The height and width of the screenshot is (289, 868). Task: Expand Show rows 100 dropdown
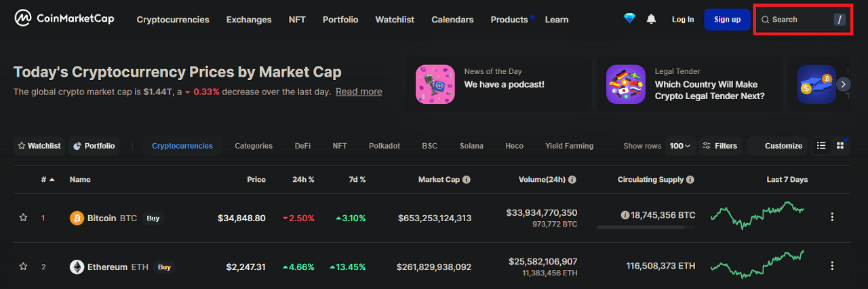(x=680, y=146)
